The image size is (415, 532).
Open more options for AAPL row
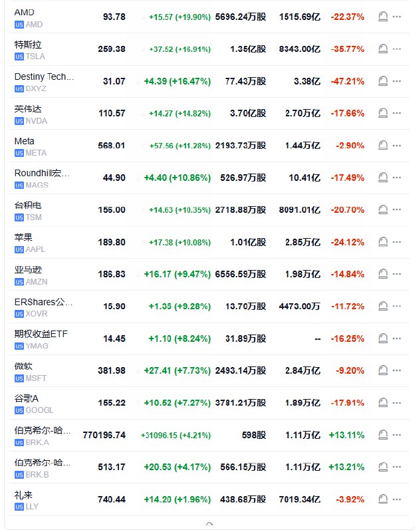396,242
